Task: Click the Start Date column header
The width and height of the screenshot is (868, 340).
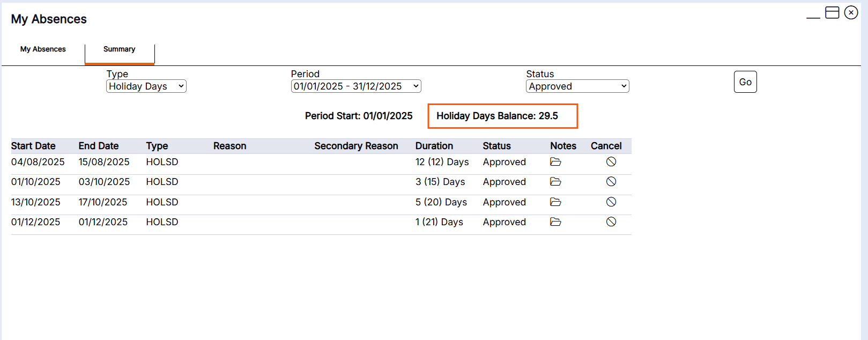Action: click(33, 146)
